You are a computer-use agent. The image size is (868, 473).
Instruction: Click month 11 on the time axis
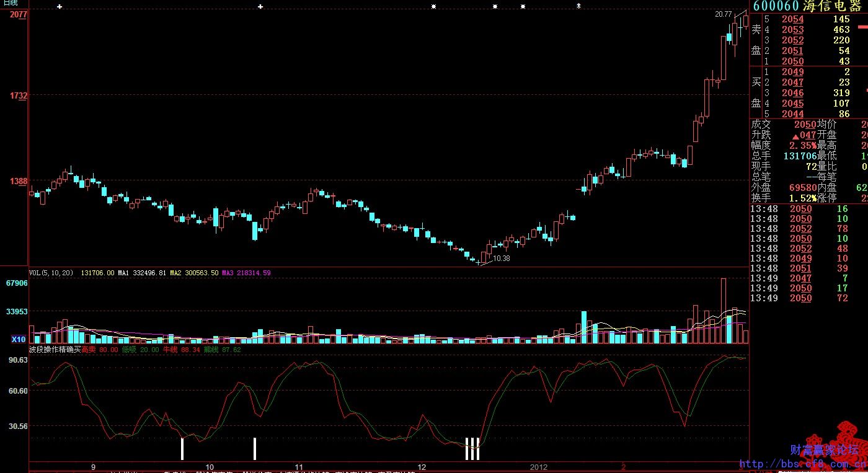(x=299, y=467)
